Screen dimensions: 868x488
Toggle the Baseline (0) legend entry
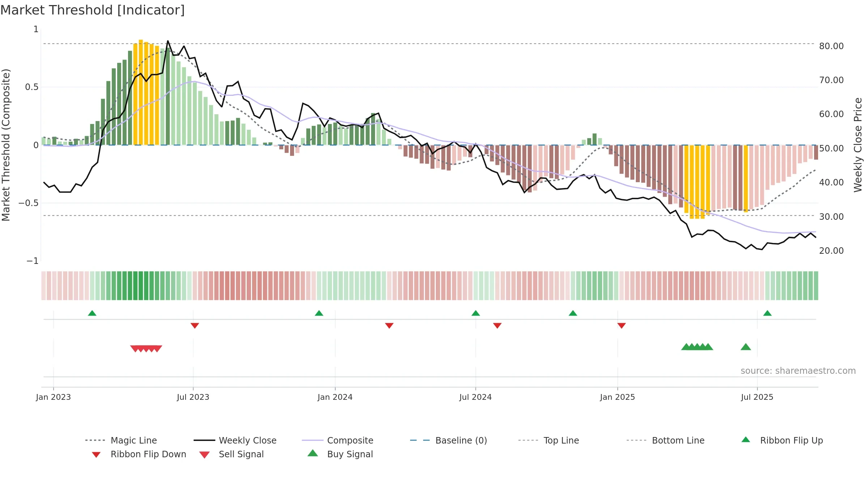tap(448, 440)
